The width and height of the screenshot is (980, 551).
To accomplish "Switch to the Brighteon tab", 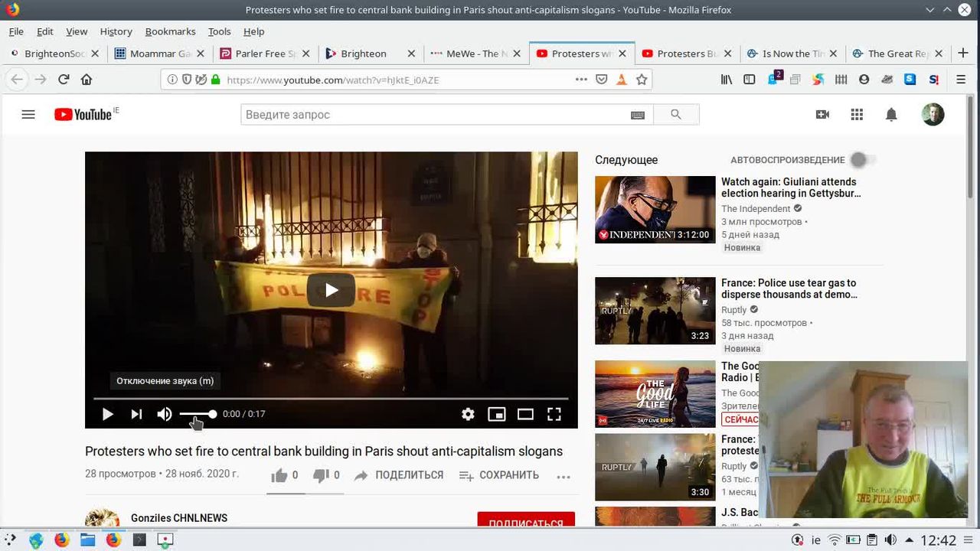I will pos(364,54).
